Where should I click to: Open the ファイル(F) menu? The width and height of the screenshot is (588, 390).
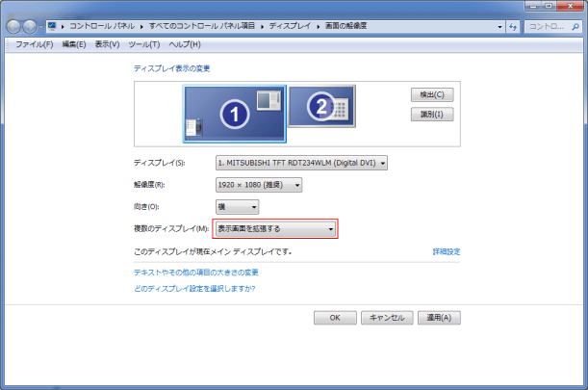pyautogui.click(x=34, y=44)
